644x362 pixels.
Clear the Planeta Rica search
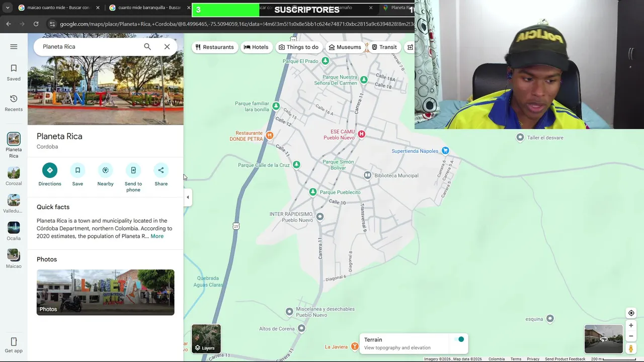click(167, 47)
